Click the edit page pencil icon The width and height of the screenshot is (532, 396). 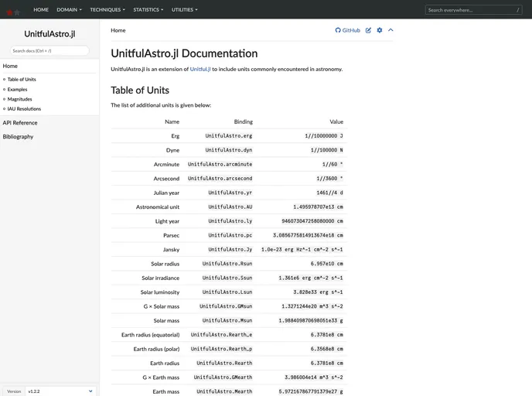click(368, 30)
